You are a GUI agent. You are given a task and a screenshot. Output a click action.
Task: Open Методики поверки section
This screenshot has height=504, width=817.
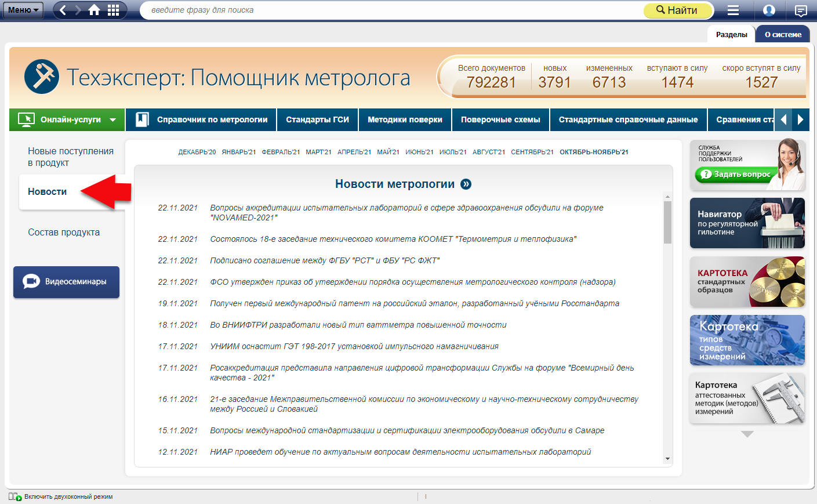tap(405, 119)
